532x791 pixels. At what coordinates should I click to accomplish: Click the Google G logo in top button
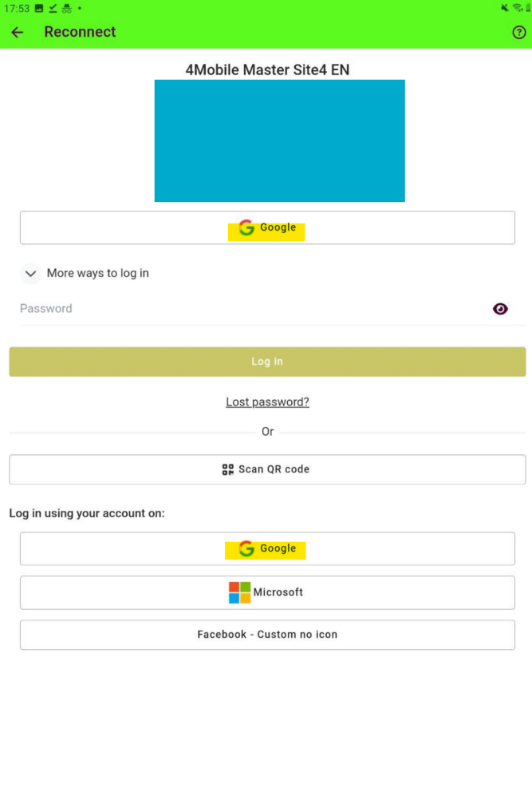(x=246, y=228)
